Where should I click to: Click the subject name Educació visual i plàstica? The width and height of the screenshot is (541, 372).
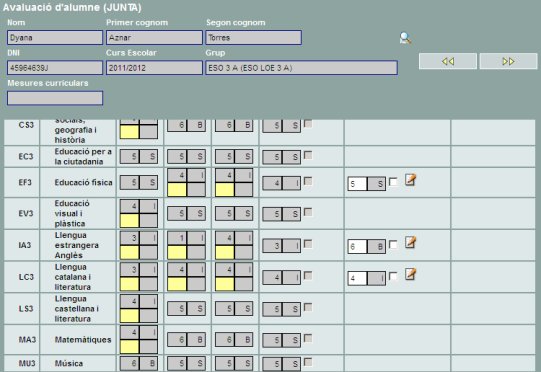(x=72, y=213)
